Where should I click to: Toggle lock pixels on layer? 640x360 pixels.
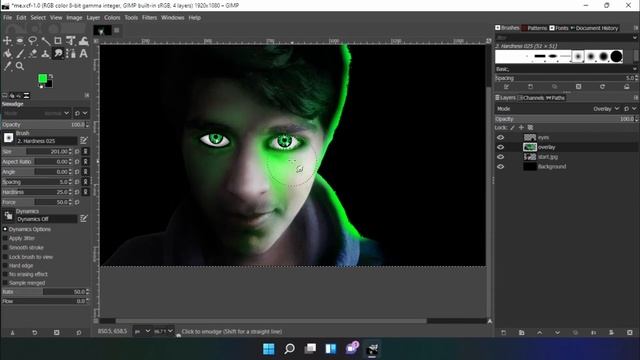pyautogui.click(x=512, y=128)
